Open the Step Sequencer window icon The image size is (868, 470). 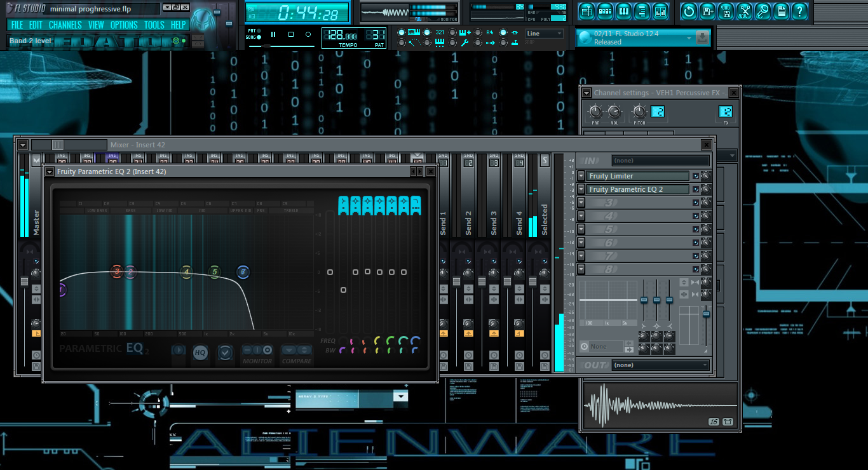coord(605,11)
